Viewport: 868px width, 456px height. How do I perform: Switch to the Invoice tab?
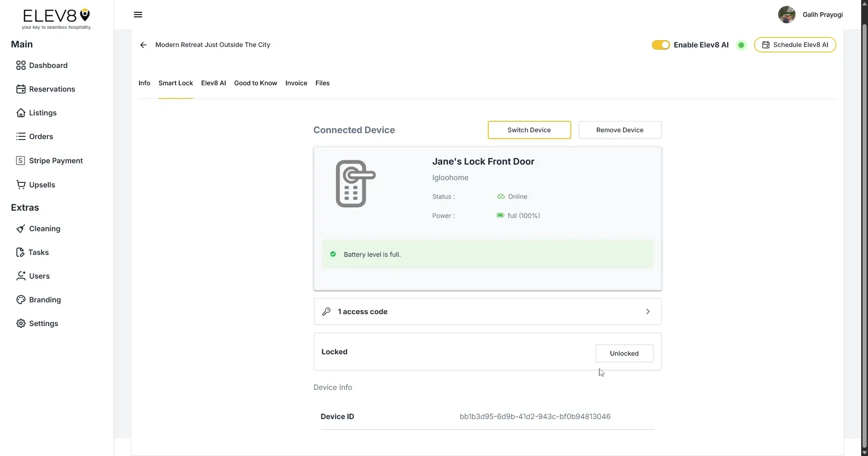click(295, 83)
